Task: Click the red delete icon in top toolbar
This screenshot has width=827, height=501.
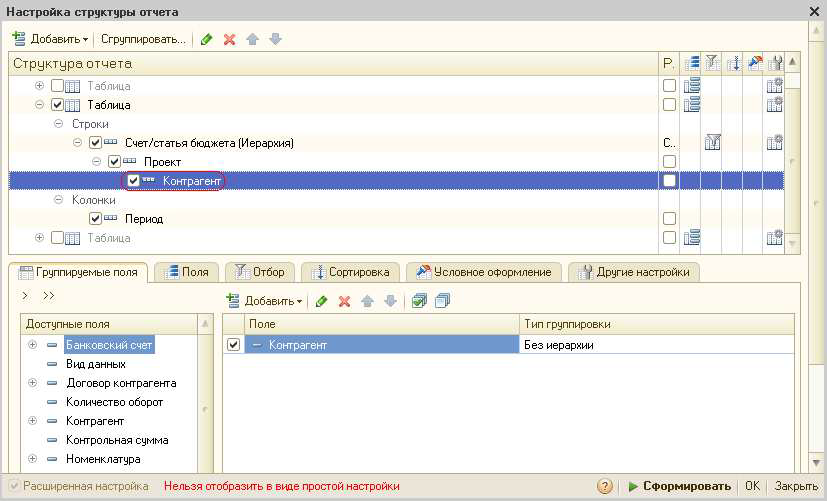Action: [x=229, y=39]
